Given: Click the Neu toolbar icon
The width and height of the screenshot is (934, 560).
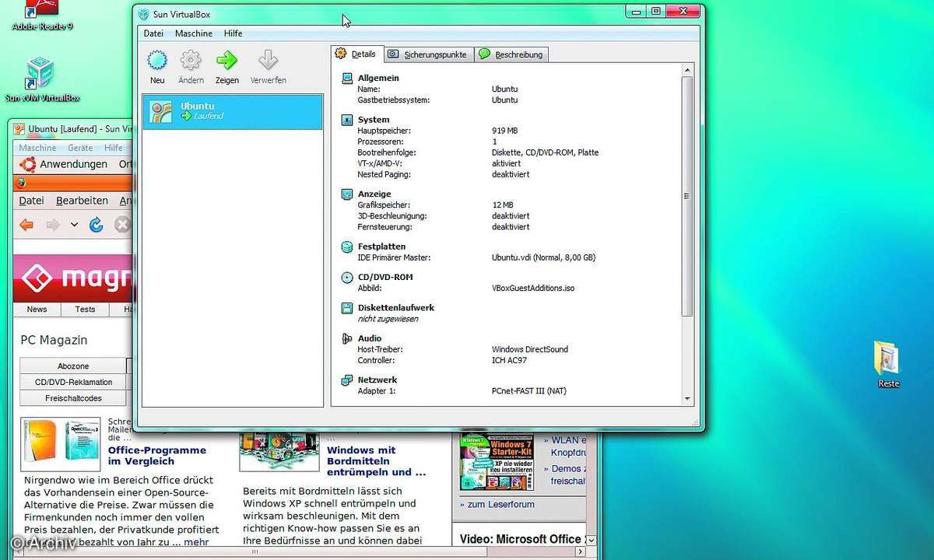Looking at the screenshot, I should 157,61.
